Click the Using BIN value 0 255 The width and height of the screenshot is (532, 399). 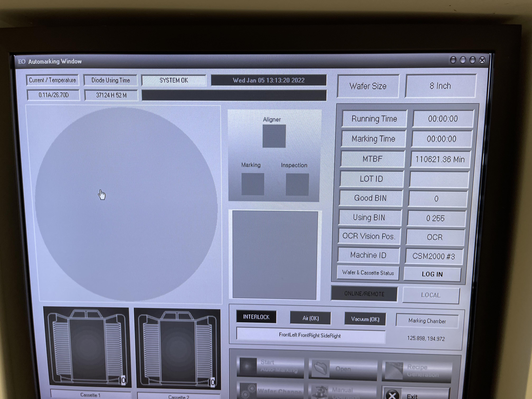point(436,218)
